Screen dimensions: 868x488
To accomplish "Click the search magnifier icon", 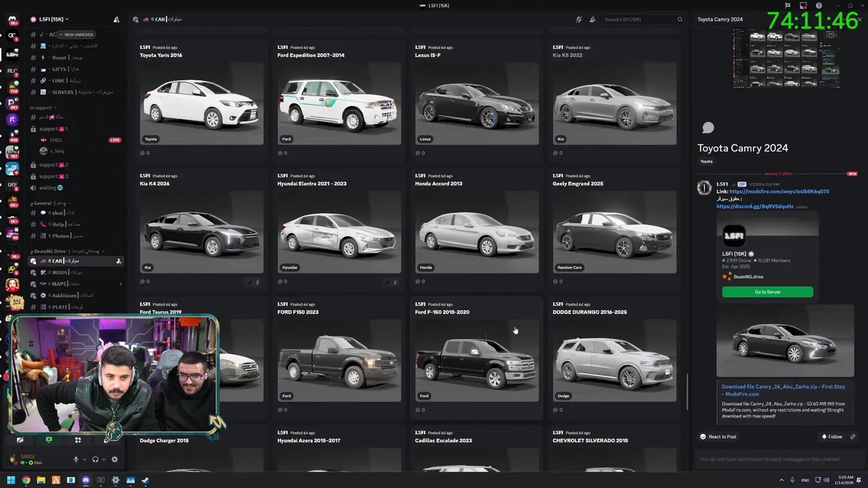I will coord(679,19).
